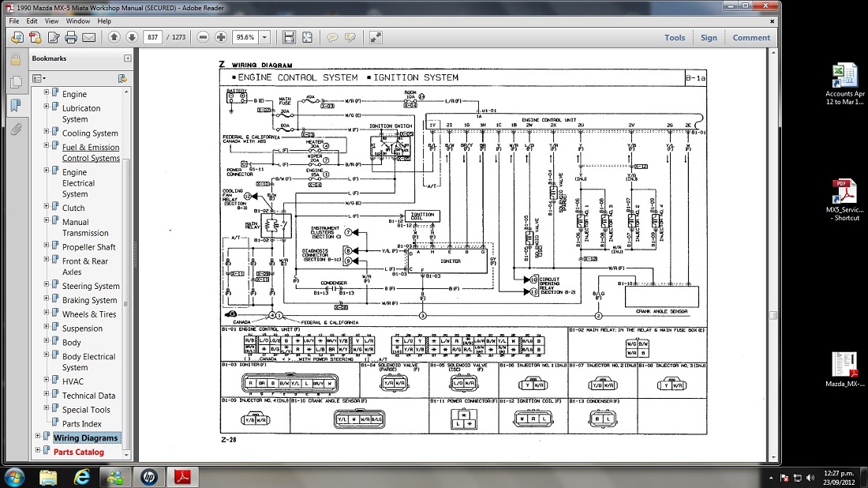Open the Edit menu
The image size is (868, 488).
32,21
